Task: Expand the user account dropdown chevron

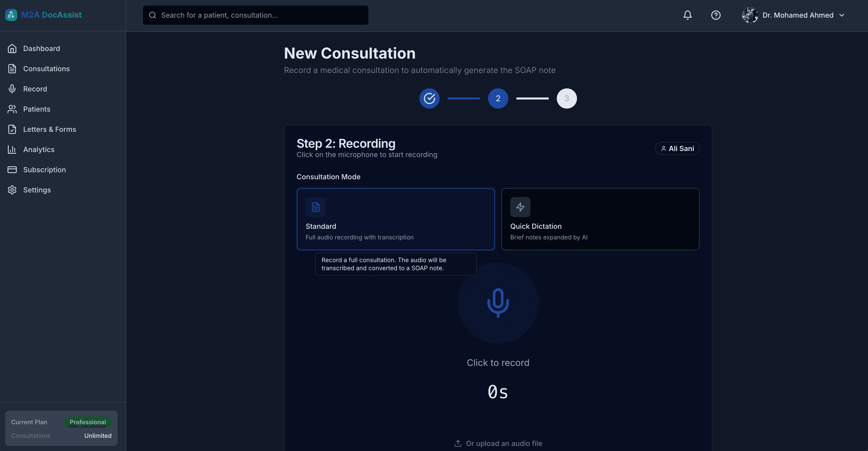Action: 842,15
